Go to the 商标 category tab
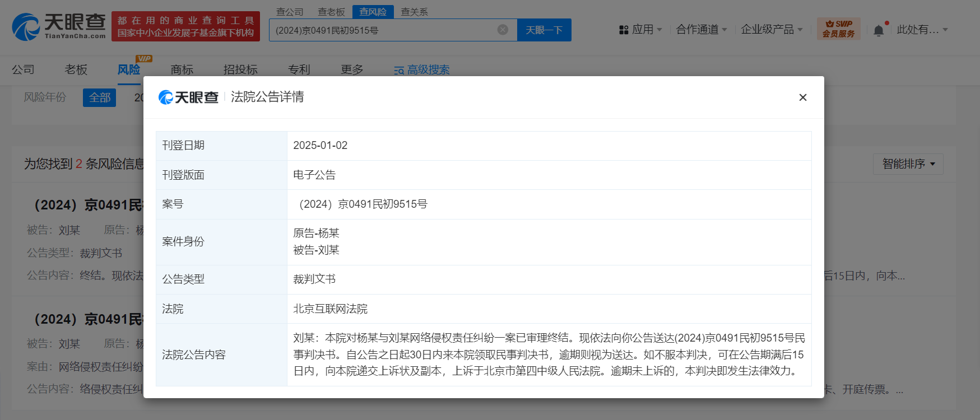The image size is (980, 420). pyautogui.click(x=182, y=69)
